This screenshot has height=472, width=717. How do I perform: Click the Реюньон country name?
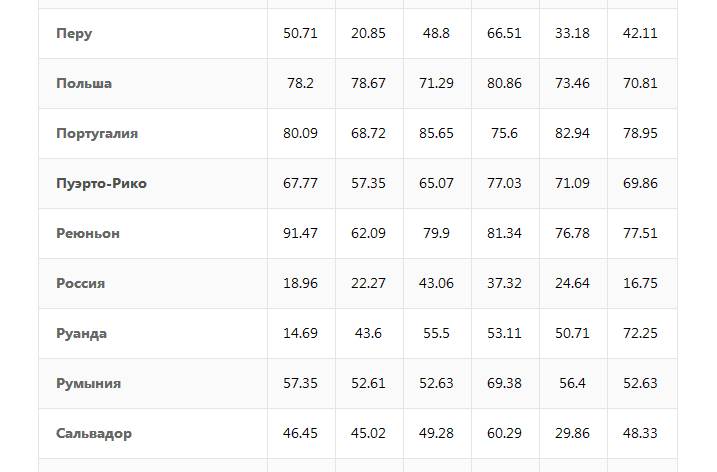pyautogui.click(x=88, y=233)
